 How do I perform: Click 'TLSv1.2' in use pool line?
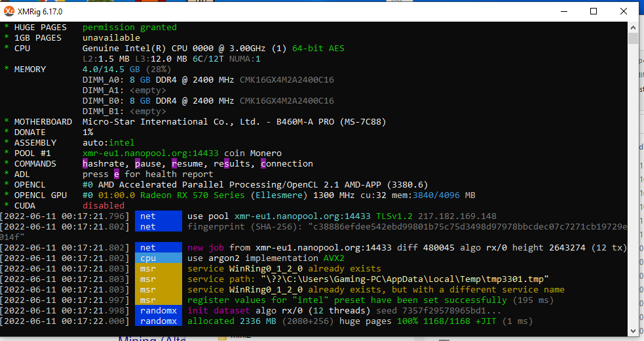pyautogui.click(x=394, y=216)
